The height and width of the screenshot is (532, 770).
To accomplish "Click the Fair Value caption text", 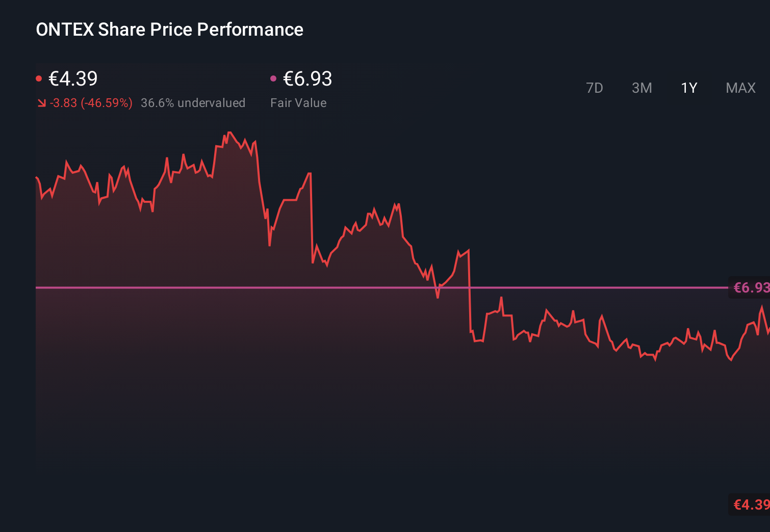I will (x=298, y=102).
